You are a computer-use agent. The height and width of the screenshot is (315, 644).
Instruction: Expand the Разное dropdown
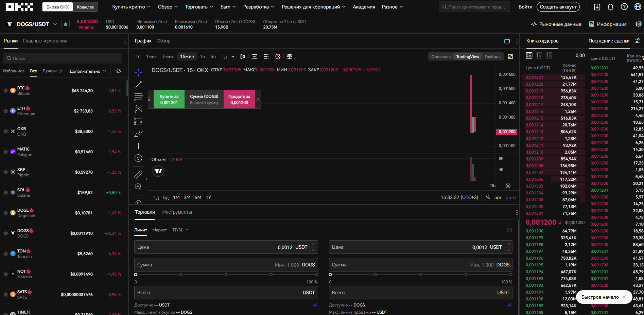tap(393, 7)
